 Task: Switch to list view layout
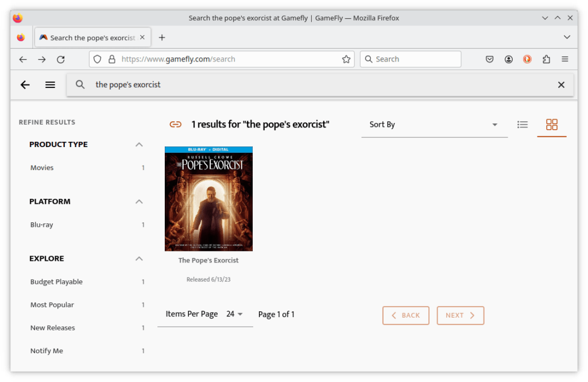[523, 125]
